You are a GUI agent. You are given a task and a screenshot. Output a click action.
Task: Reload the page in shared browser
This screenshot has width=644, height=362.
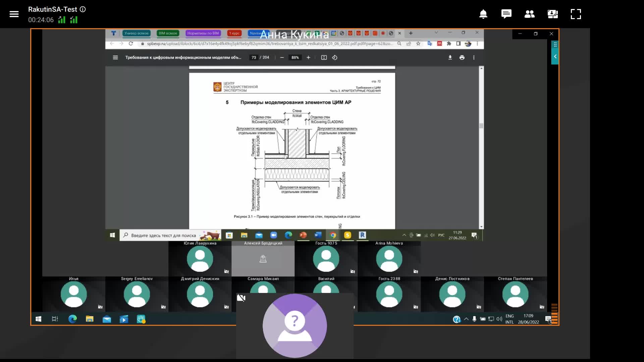(131, 44)
